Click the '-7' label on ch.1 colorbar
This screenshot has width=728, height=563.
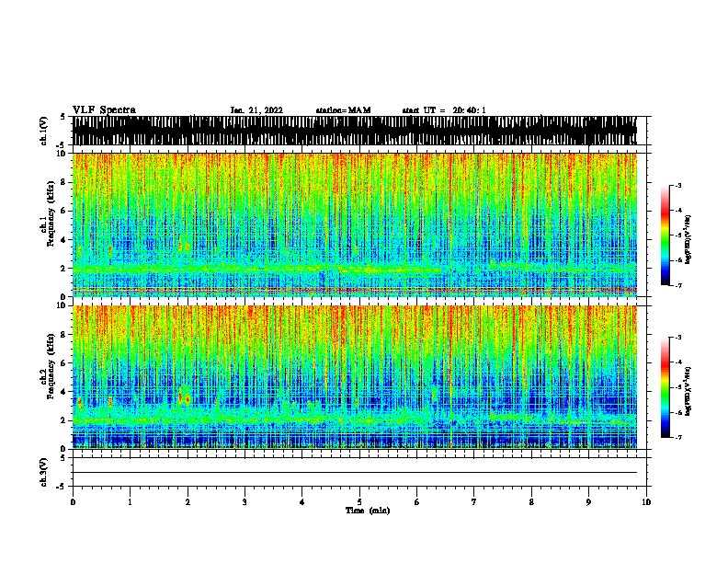tap(677, 285)
